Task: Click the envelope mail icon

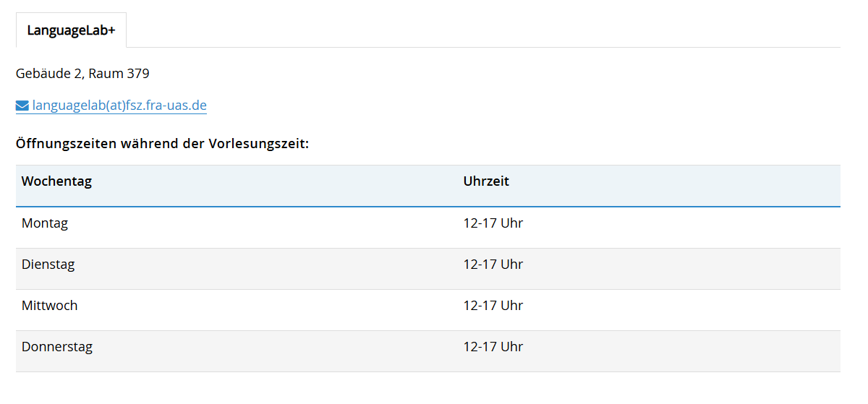Action: tap(22, 106)
